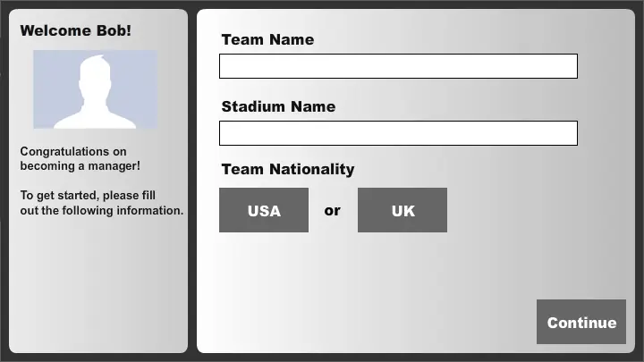Click the profile avatar silhouette image
This screenshot has height=362, width=644.
tap(95, 89)
